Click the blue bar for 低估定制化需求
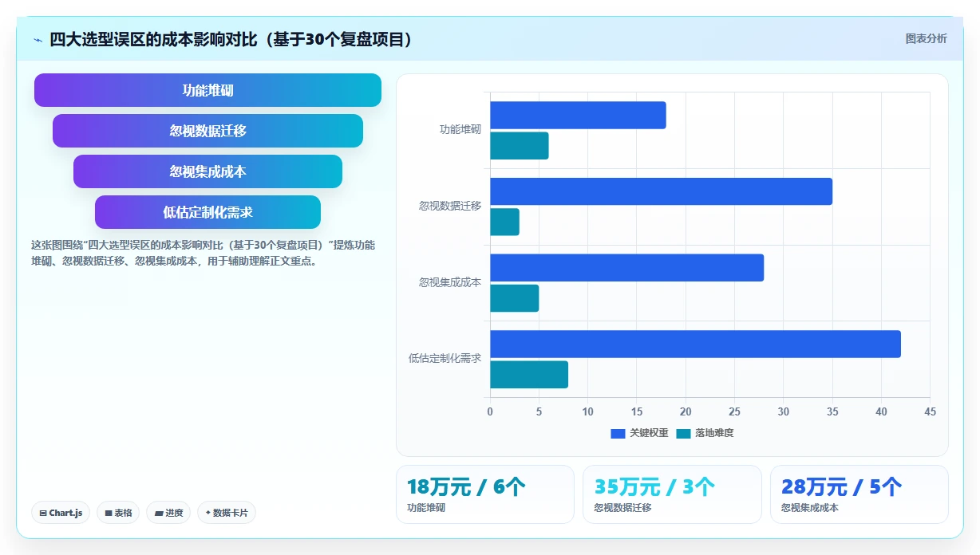 pyautogui.click(x=695, y=344)
